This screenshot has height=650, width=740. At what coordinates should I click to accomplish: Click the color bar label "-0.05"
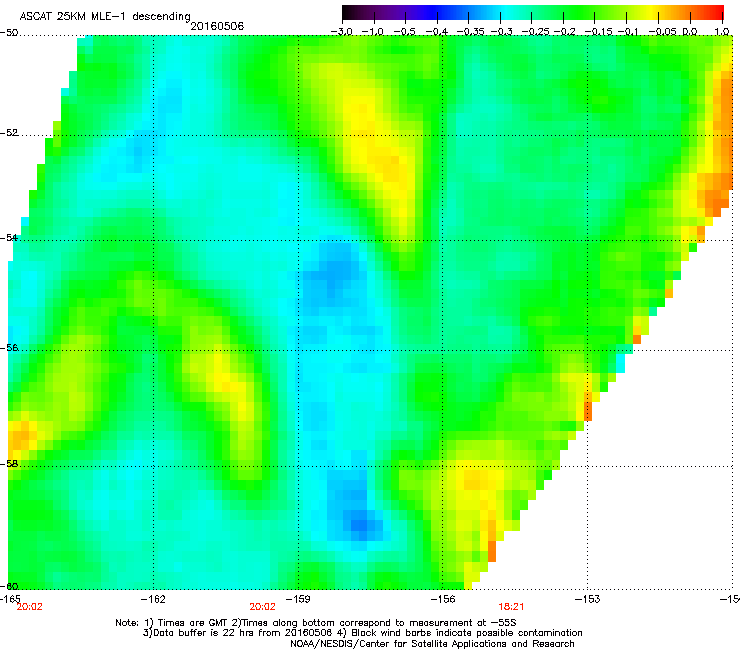pyautogui.click(x=663, y=32)
